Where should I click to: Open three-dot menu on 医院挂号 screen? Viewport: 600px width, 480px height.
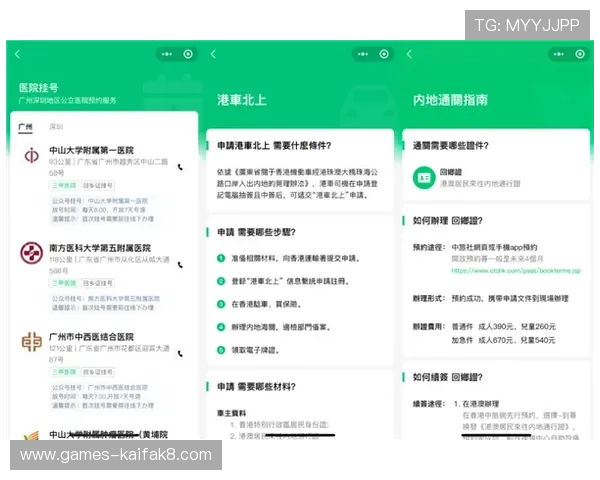[167, 54]
